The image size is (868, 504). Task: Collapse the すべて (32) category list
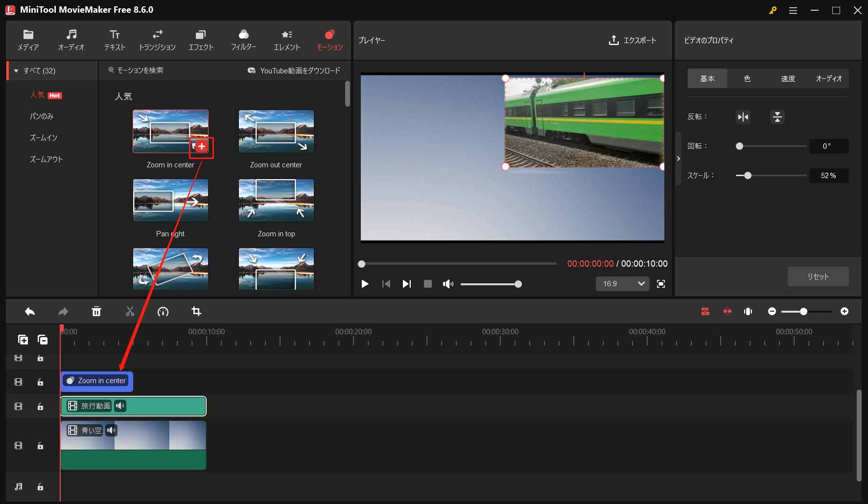point(17,70)
